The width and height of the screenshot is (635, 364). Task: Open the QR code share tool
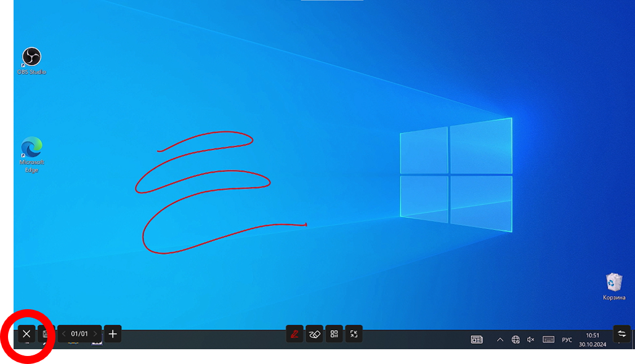pos(334,334)
